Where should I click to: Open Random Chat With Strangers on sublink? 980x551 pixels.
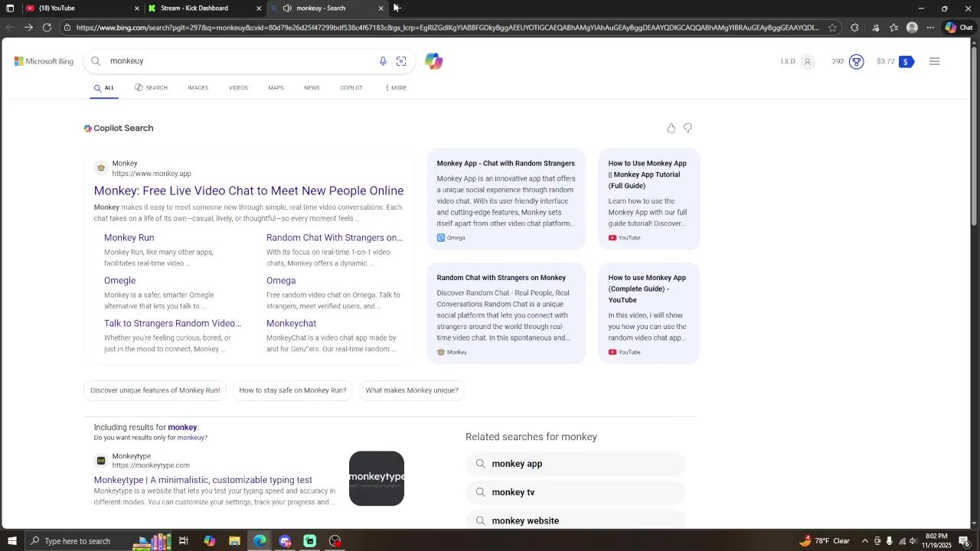[x=335, y=238]
